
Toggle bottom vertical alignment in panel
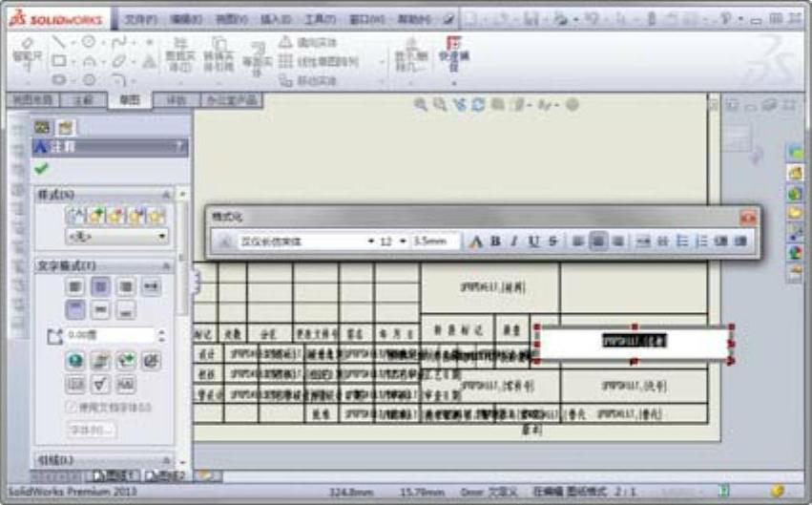click(x=126, y=309)
